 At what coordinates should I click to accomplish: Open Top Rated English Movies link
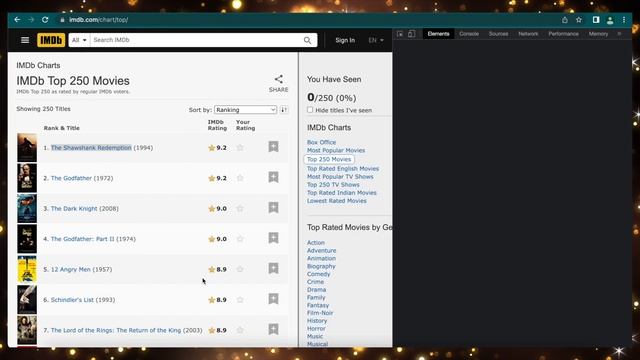(343, 169)
